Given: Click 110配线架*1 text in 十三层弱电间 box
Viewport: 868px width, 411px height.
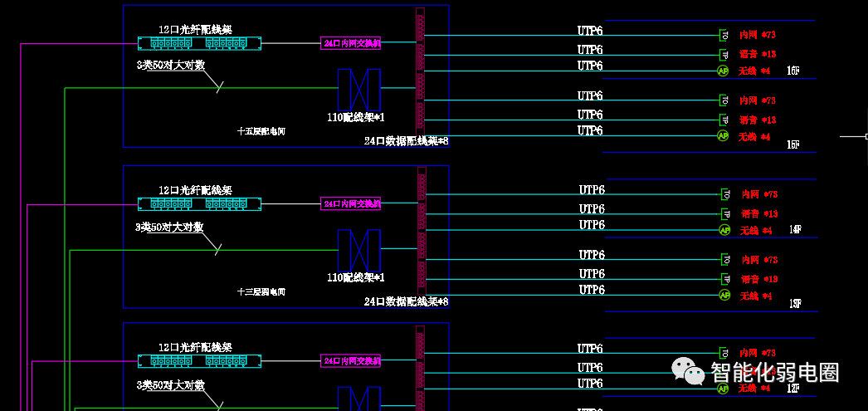Looking at the screenshot, I should pyautogui.click(x=356, y=277).
